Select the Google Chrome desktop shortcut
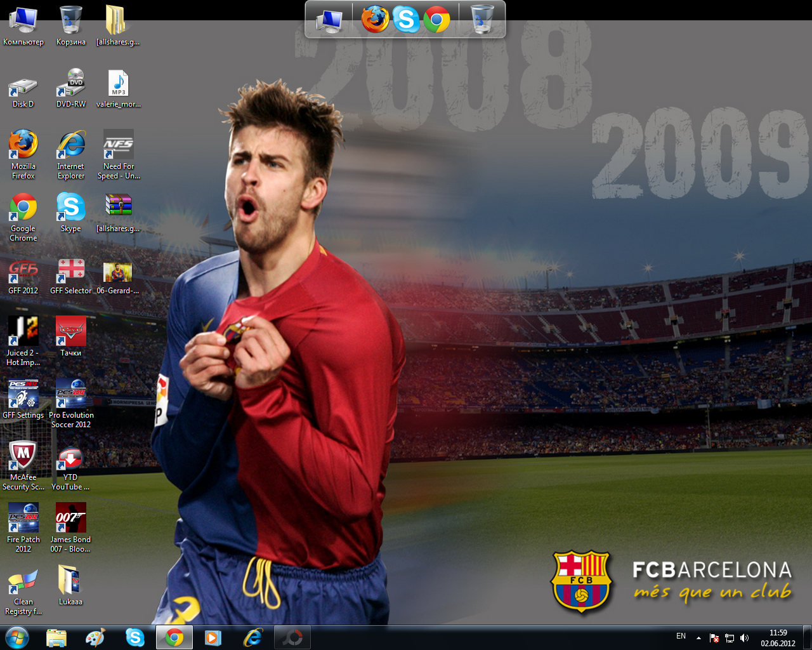Image resolution: width=812 pixels, height=650 pixels. (x=23, y=217)
